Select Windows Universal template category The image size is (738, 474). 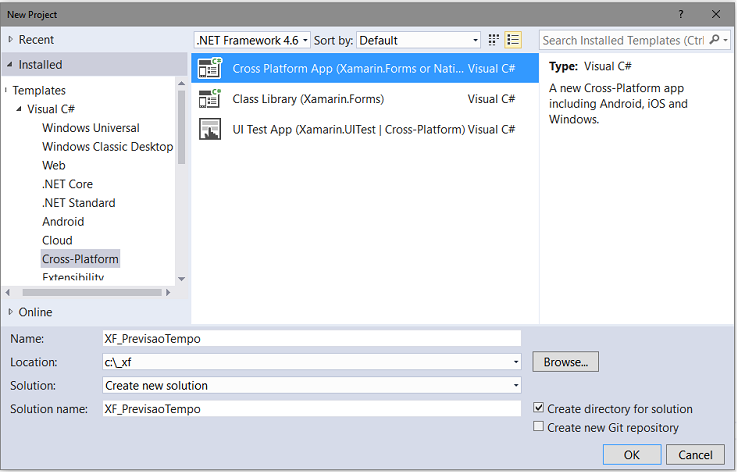[x=91, y=128]
